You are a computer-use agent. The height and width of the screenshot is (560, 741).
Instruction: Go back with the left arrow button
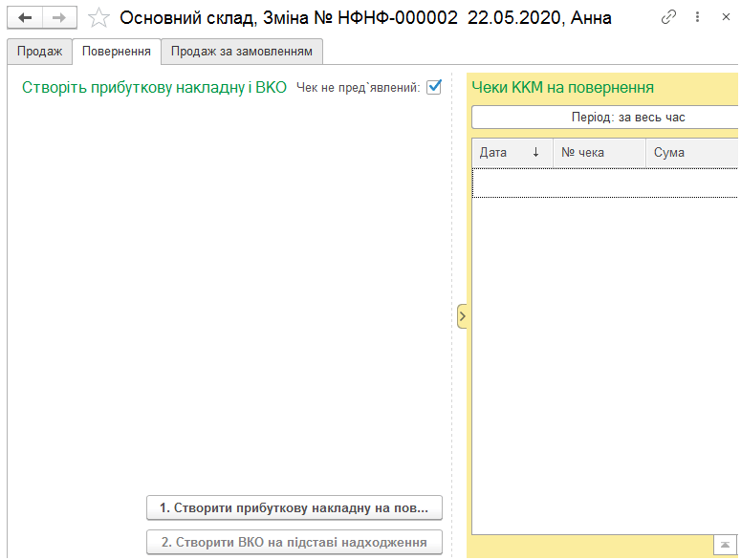(x=25, y=18)
